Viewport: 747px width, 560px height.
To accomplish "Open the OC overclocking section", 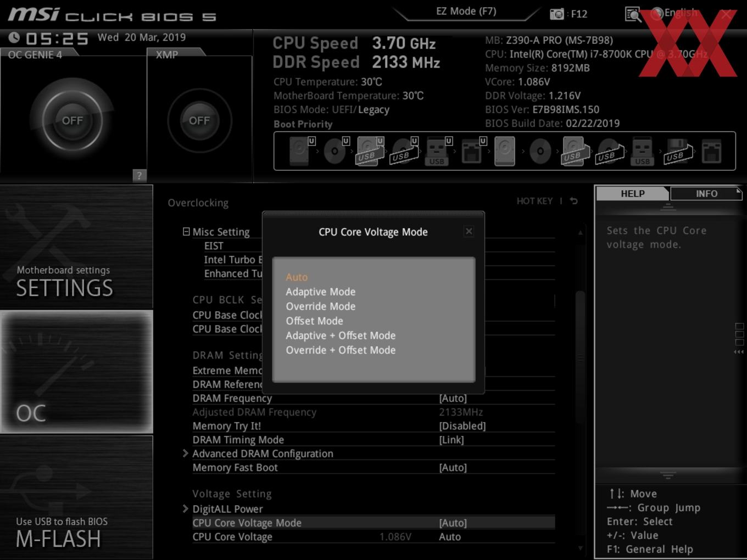I will pos(76,372).
